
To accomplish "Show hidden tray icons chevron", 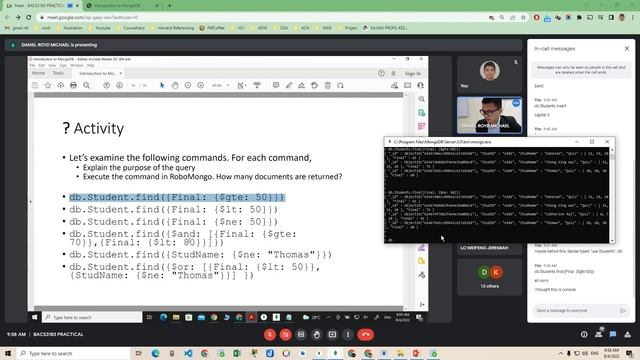I will click(561, 353).
